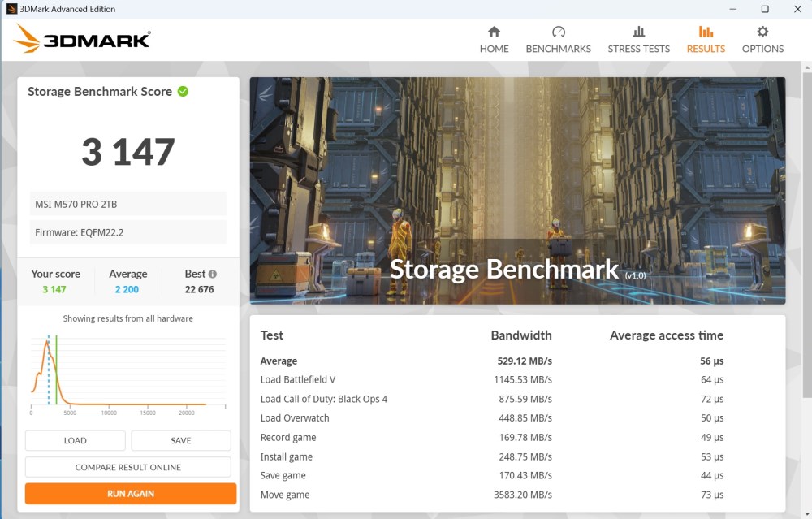Screen dimensions: 812x519
Task: Click the orange RUN AGAIN button
Action: (x=131, y=493)
